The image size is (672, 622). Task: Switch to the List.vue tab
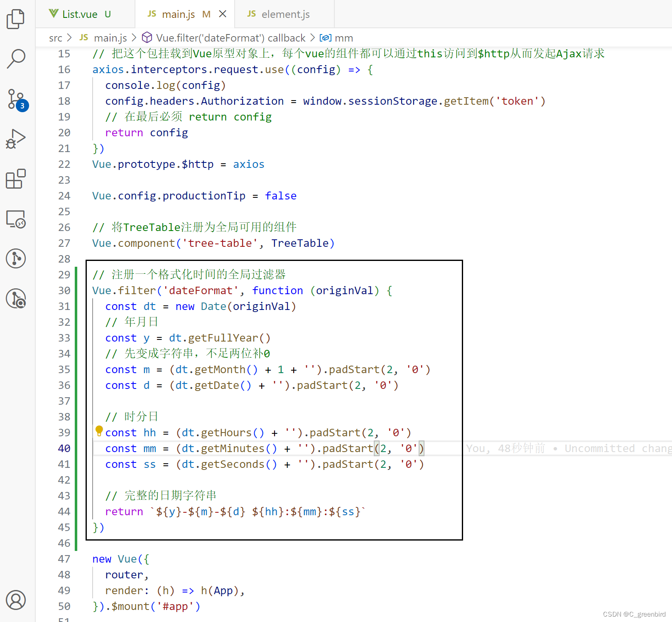point(85,14)
